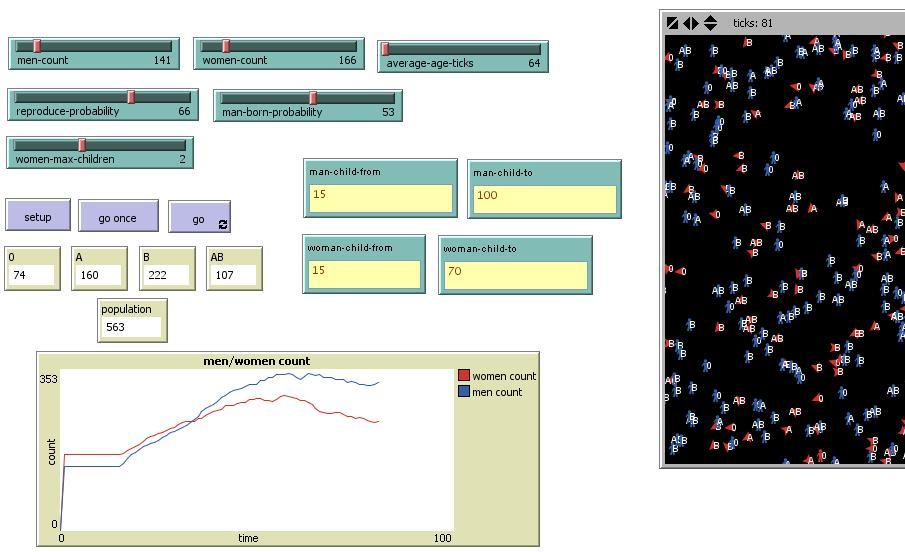
Task: Click the women-count slider handle
Action: pyautogui.click(x=226, y=46)
